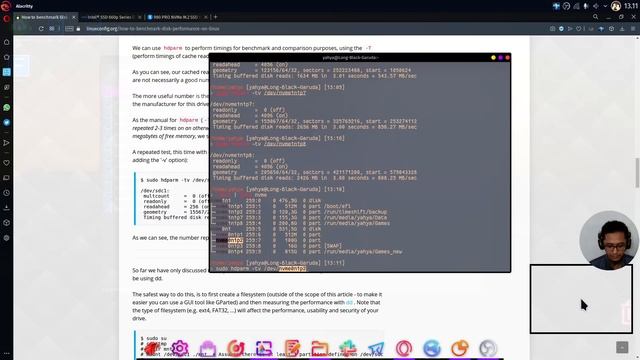Click the heart bookmark icon in address bar
The width and height of the screenshot is (640, 360).
pyautogui.click(x=578, y=29)
